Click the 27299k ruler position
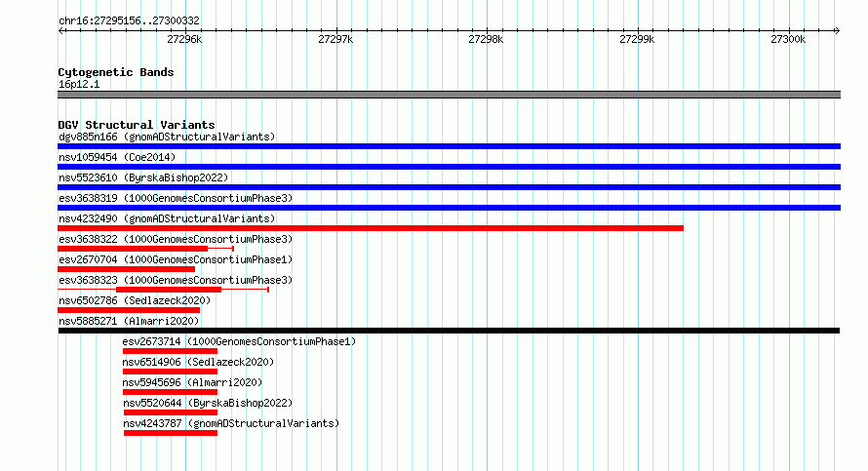868x471 pixels. (637, 39)
